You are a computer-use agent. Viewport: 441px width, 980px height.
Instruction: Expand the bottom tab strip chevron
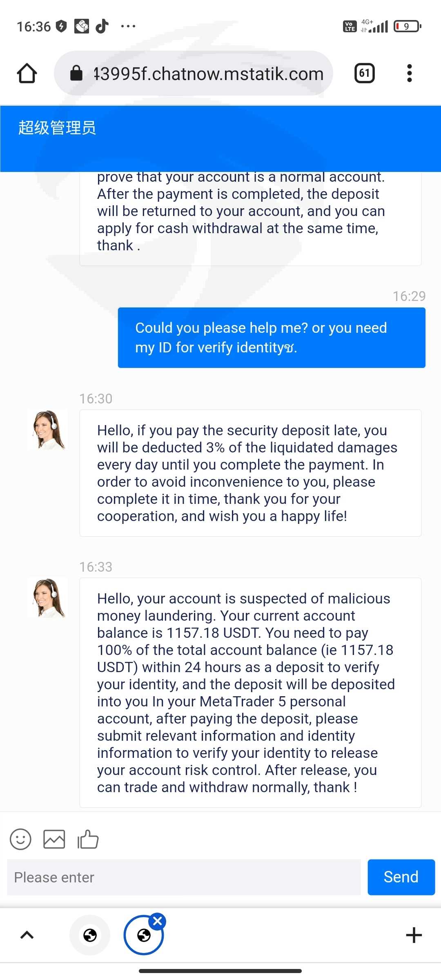27,935
